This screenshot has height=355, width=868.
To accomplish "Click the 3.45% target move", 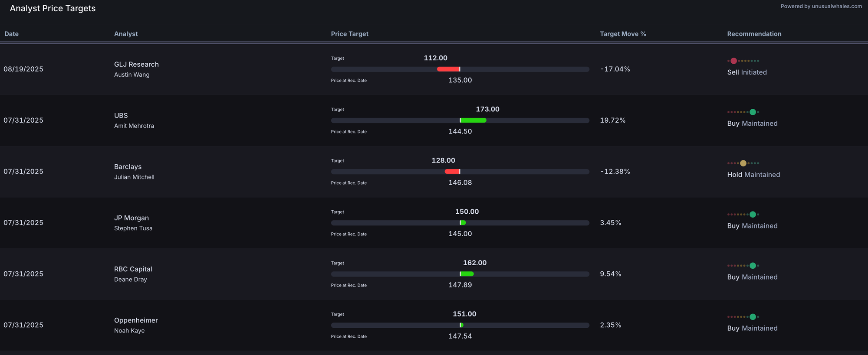I will tap(610, 222).
